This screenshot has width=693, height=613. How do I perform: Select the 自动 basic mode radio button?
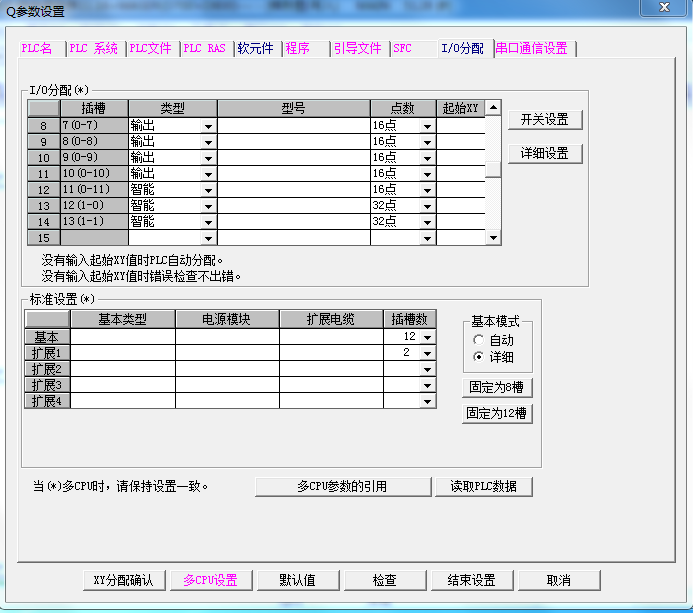[x=479, y=341]
